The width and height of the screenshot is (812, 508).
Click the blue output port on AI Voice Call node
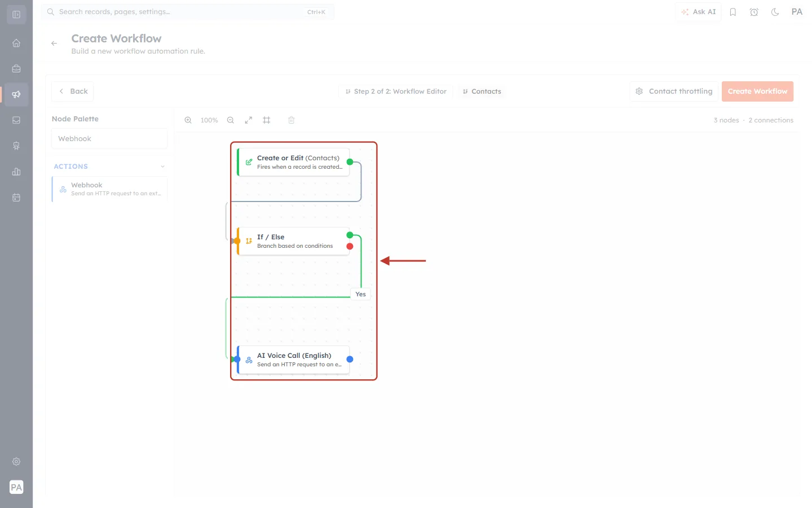point(350,360)
